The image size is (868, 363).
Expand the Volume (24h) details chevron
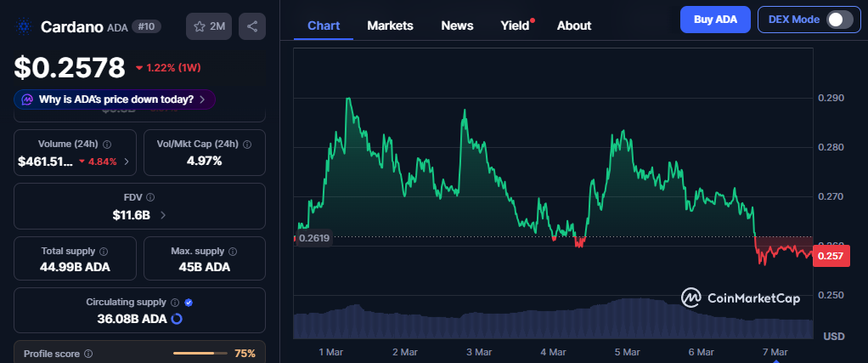pos(127,161)
